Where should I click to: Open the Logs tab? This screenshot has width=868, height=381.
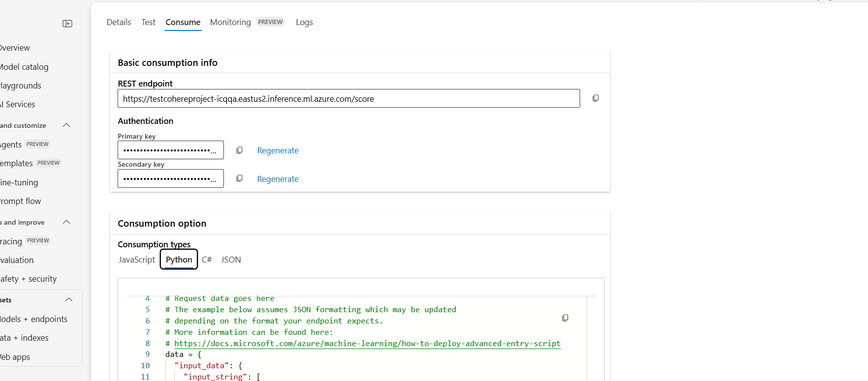304,22
